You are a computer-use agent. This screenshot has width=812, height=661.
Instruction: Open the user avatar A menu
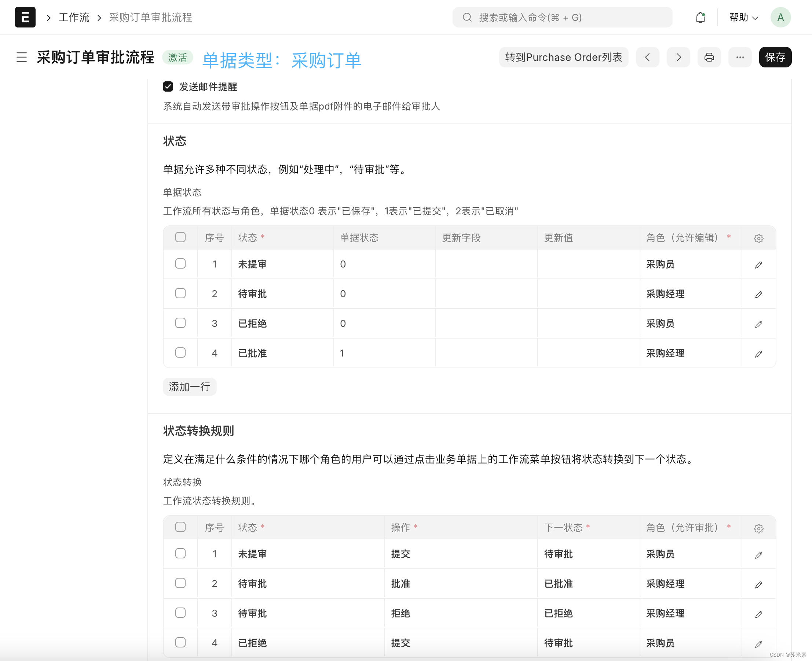[780, 18]
